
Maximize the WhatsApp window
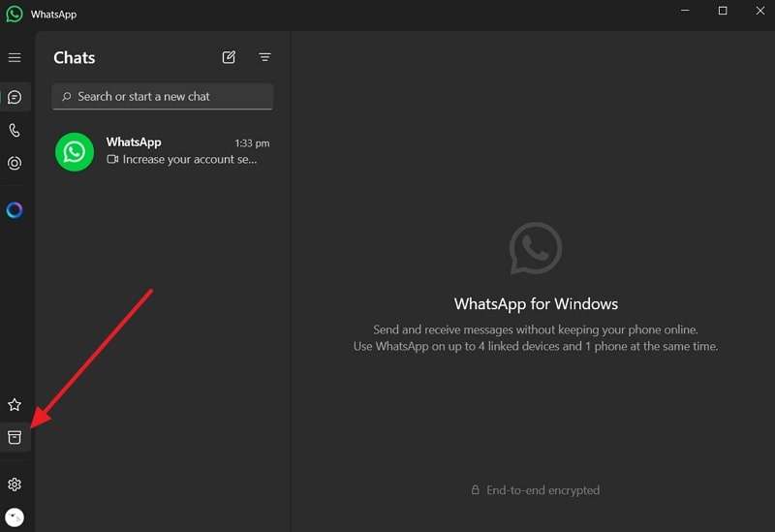pos(723,12)
